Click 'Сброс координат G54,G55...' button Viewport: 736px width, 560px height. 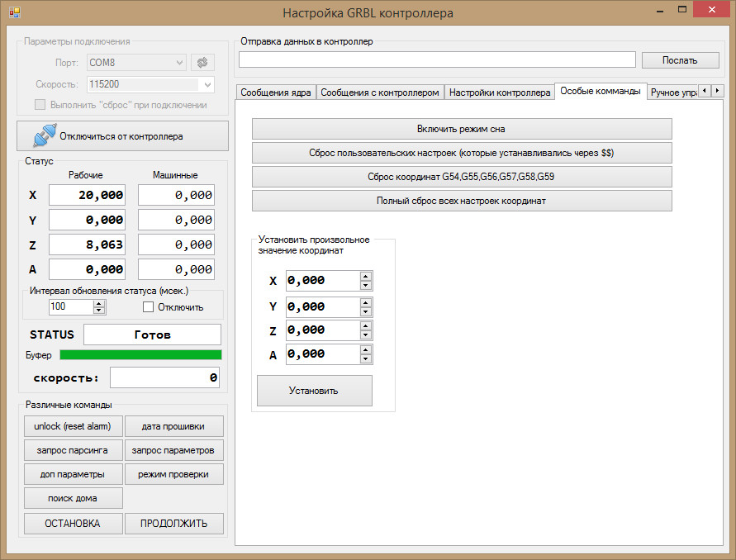(462, 177)
